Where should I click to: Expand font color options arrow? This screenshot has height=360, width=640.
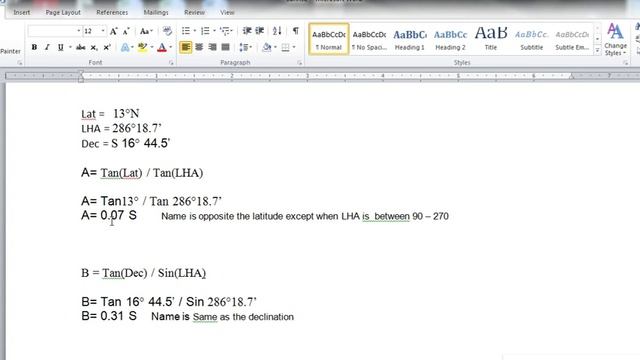click(171, 47)
